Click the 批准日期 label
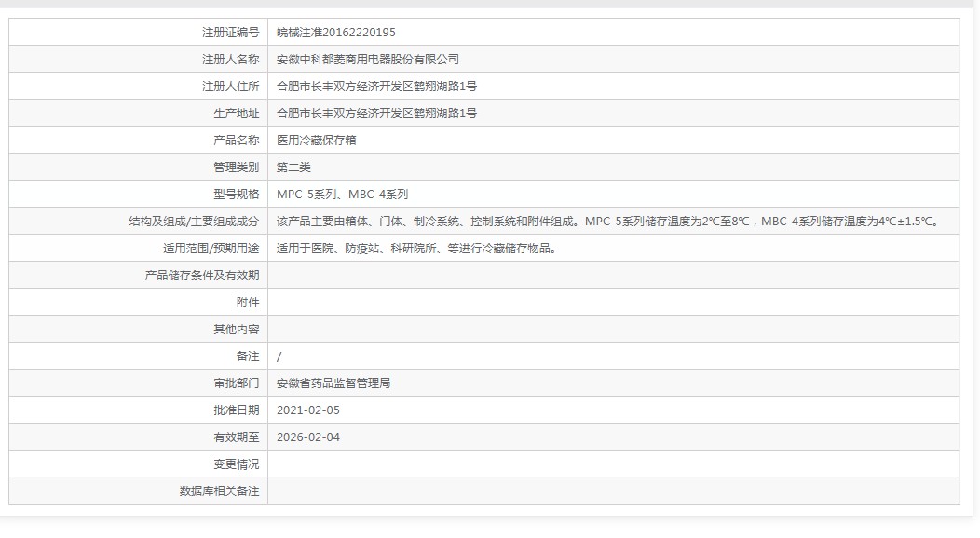 [x=236, y=410]
